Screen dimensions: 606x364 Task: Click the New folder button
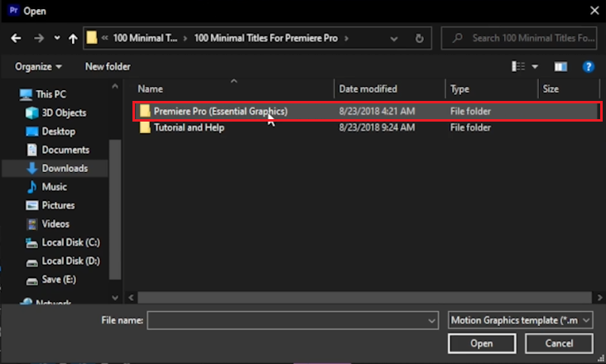point(108,67)
